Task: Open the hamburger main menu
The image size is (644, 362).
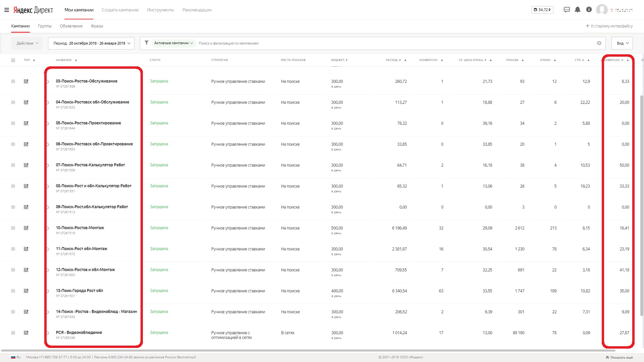Action: tap(6, 10)
